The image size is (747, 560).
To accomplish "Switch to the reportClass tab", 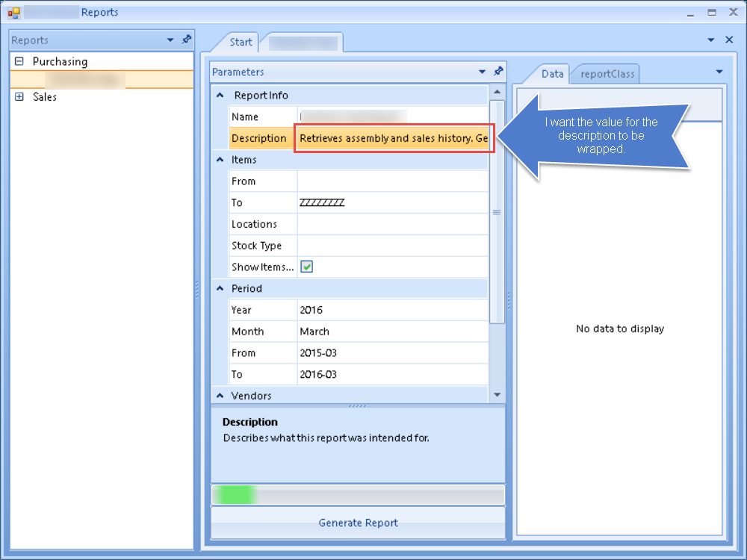I will click(x=607, y=74).
